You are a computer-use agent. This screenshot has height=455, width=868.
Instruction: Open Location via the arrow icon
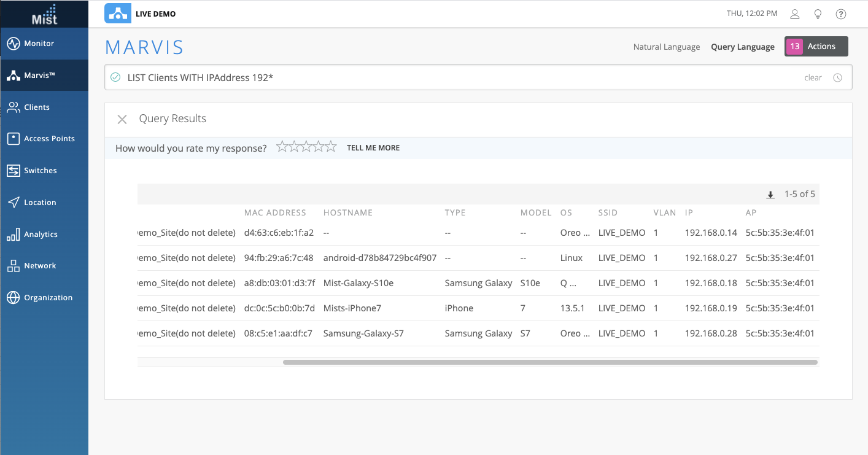[14, 203]
